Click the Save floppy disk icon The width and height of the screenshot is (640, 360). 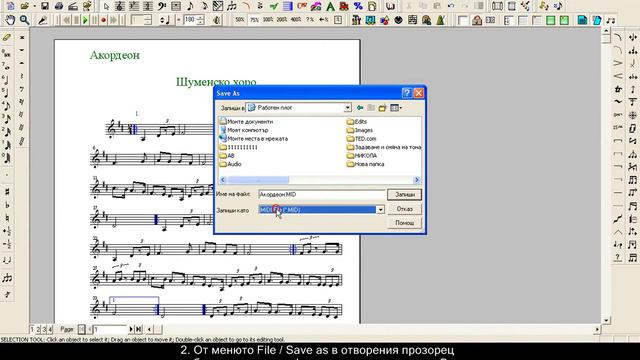pos(45,6)
